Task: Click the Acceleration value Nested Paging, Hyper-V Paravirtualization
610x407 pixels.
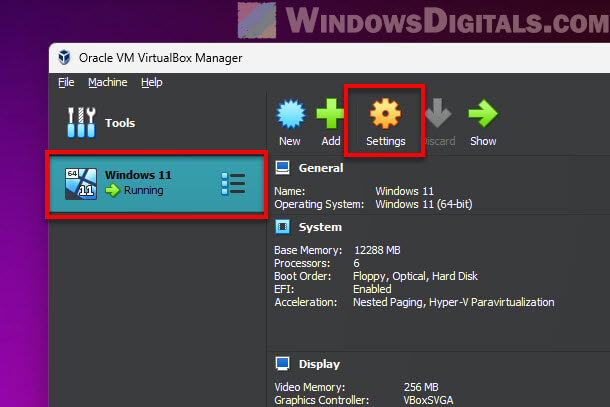Action: 454,302
